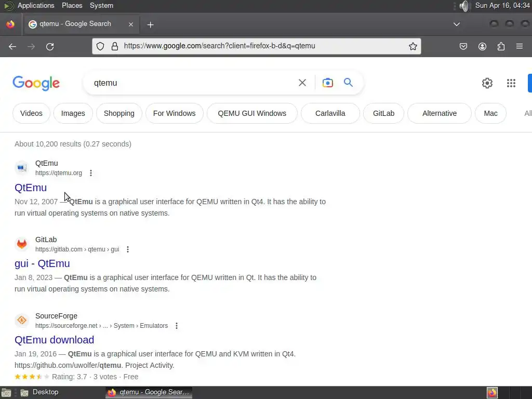The height and width of the screenshot is (399, 532).
Task: Select the QEMU GUI Windows chip
Action: [x=252, y=113]
